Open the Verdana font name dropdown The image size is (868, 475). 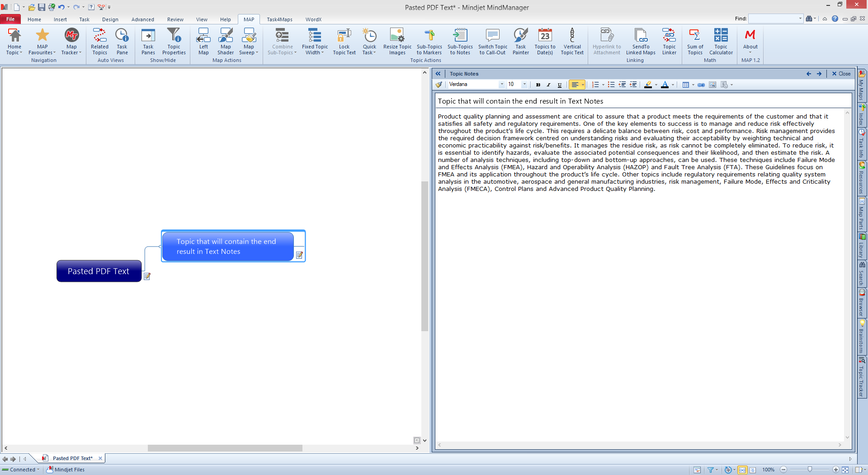[x=501, y=85]
